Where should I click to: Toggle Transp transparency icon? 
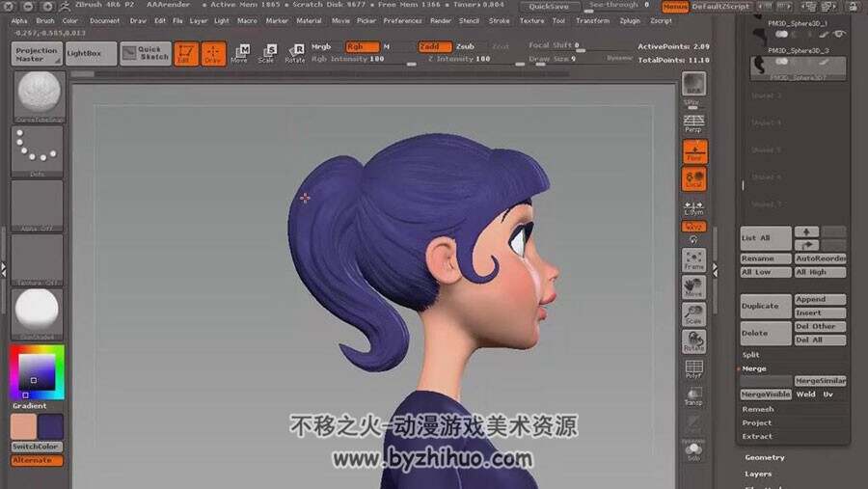(693, 396)
